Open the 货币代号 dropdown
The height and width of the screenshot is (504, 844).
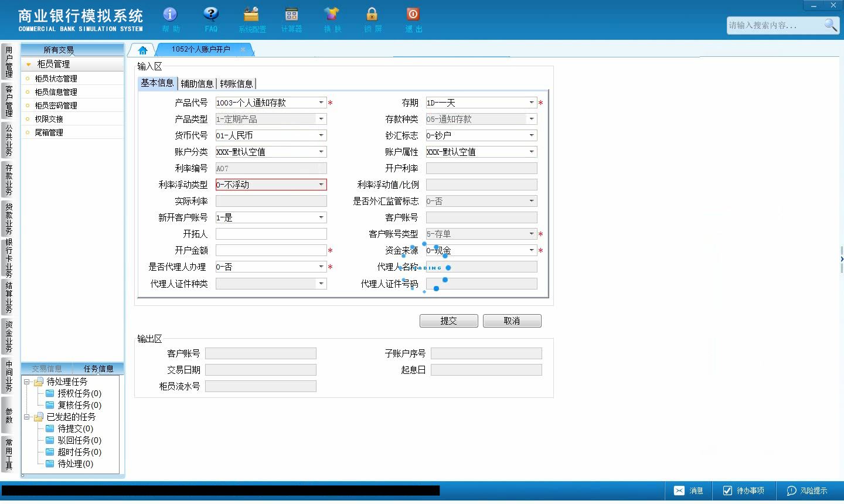point(321,135)
